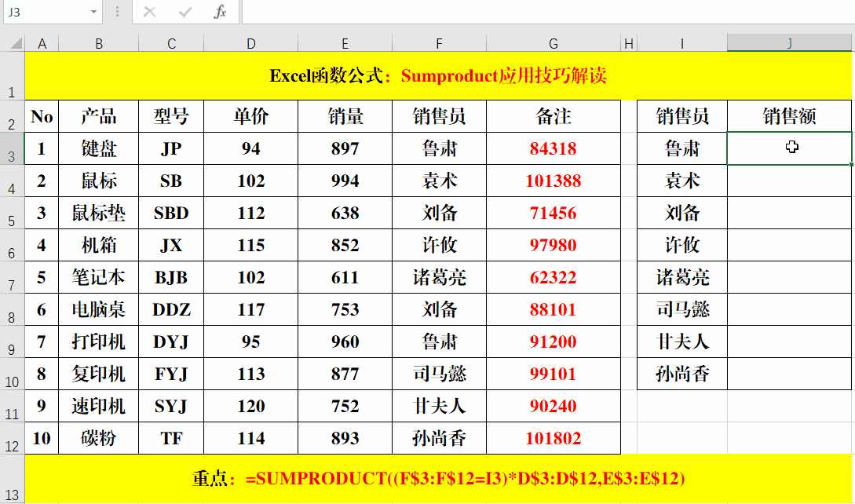Viewport: 855px width, 504px height.
Task: Click '许攸' in column F
Action: (x=439, y=245)
